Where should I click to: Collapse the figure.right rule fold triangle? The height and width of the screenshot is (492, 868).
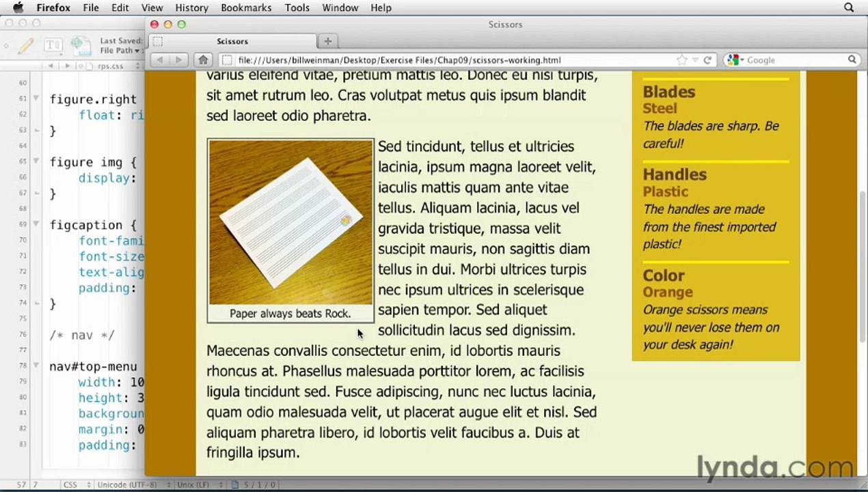pos(36,99)
